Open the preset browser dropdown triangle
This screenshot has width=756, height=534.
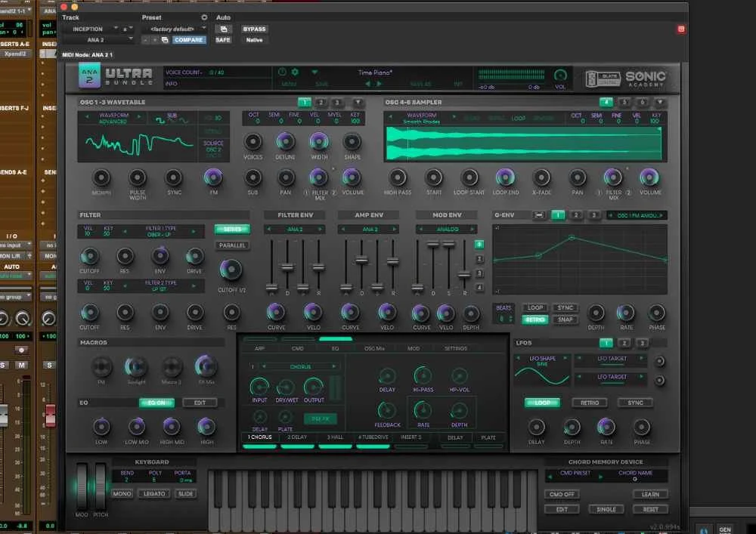[x=314, y=73]
